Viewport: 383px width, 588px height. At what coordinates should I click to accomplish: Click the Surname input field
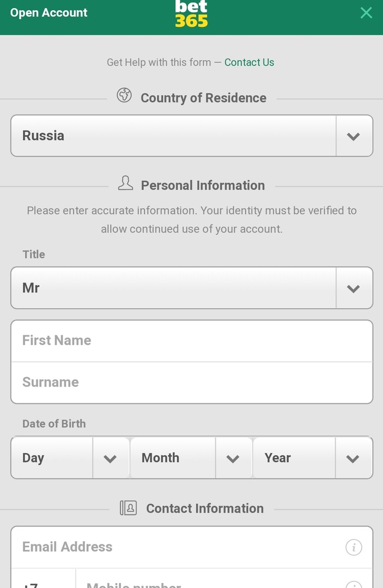pos(192,382)
